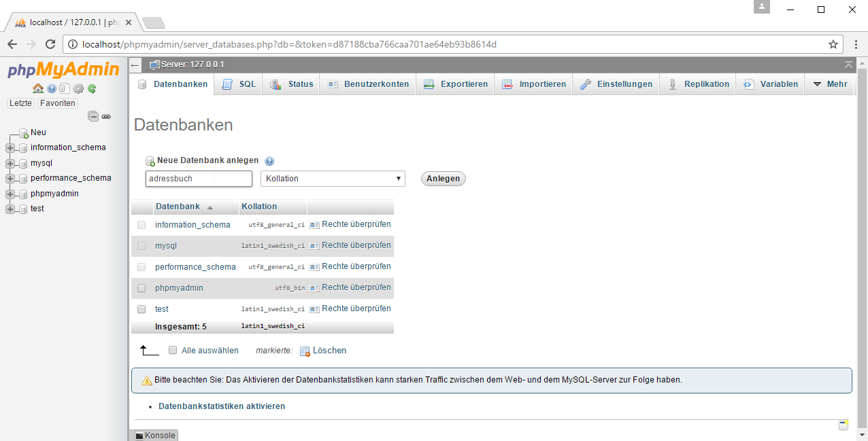Click the information_schema database icon in tree
The height and width of the screenshot is (441, 868).
(23, 148)
